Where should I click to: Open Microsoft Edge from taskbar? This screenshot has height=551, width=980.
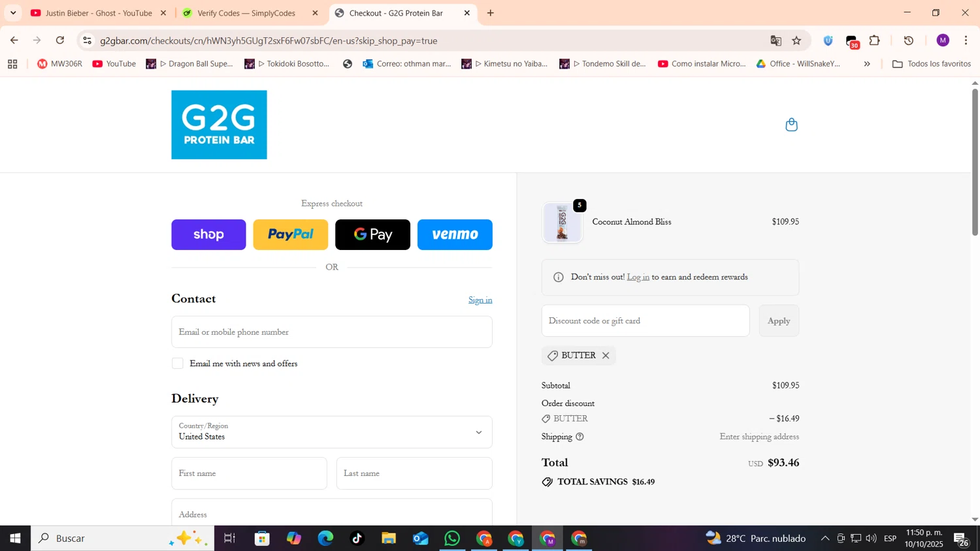click(x=325, y=539)
